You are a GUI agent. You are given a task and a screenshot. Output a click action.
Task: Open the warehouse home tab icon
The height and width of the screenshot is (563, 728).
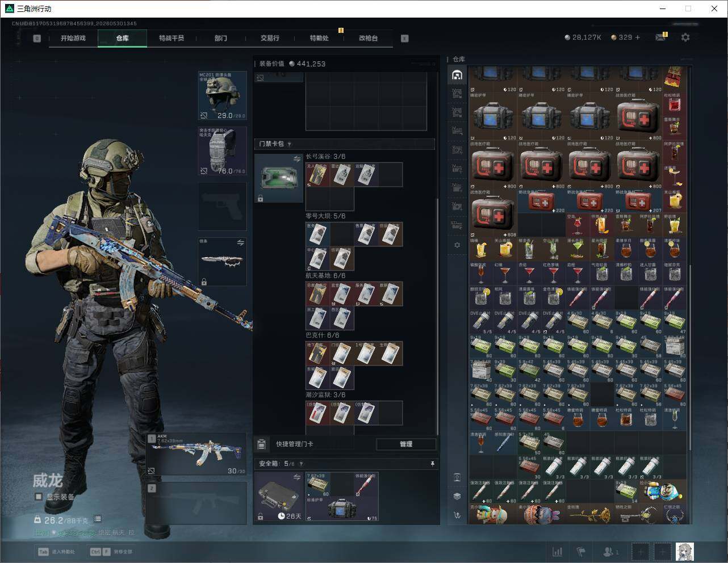[x=457, y=74]
